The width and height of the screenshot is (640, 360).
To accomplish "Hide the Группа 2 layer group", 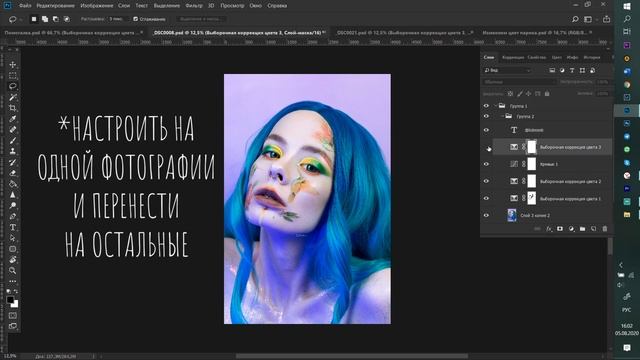I will pyautogui.click(x=486, y=116).
